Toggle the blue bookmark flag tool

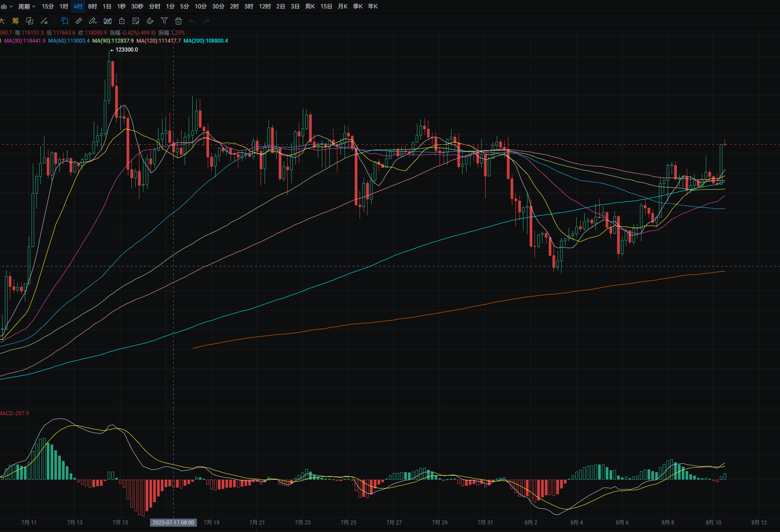click(x=65, y=21)
